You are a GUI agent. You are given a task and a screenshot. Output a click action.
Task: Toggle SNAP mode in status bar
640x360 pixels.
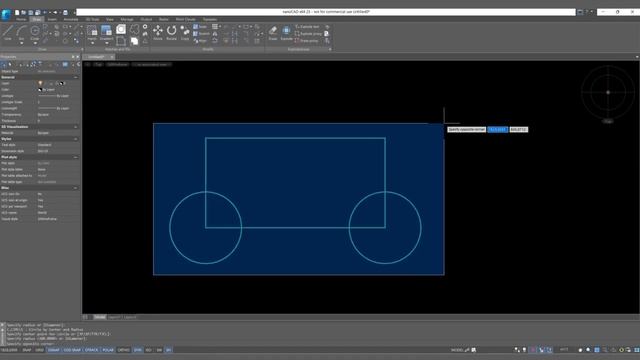[x=27, y=350]
